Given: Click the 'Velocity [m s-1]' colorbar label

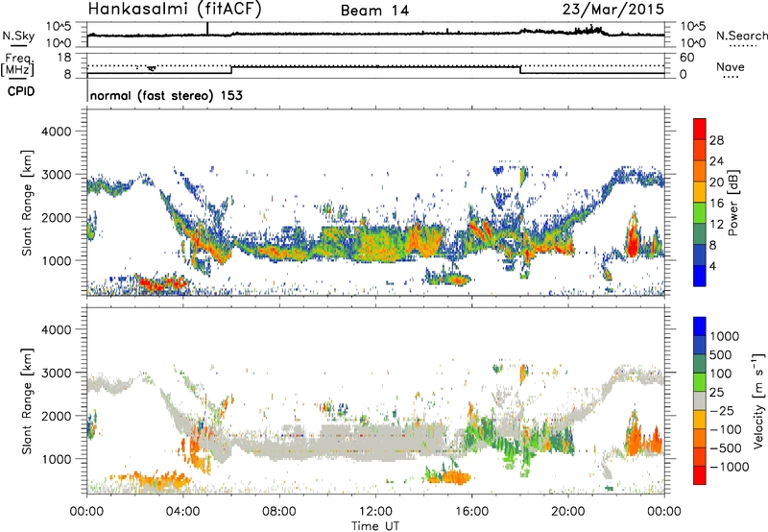Looking at the screenshot, I should click(x=758, y=400).
